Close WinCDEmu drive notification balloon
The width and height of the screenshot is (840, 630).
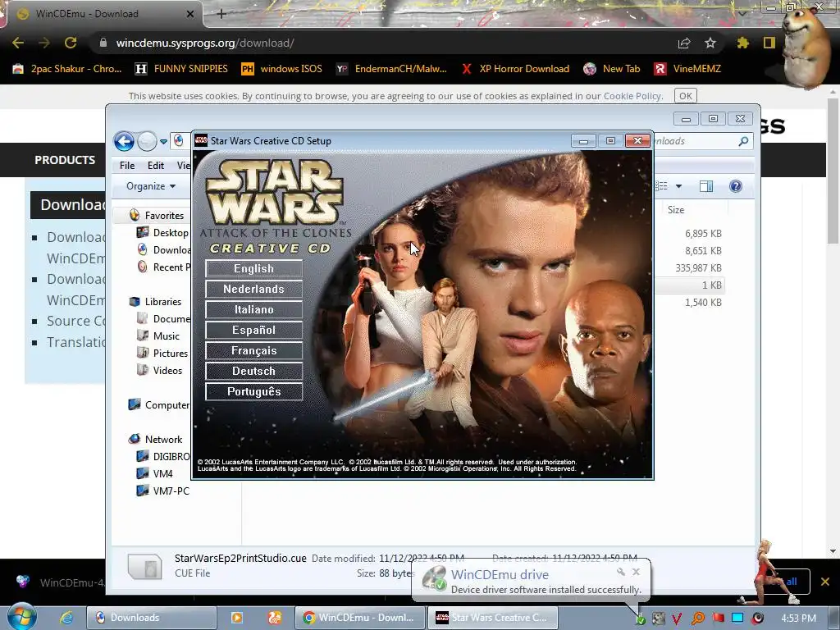click(x=636, y=572)
